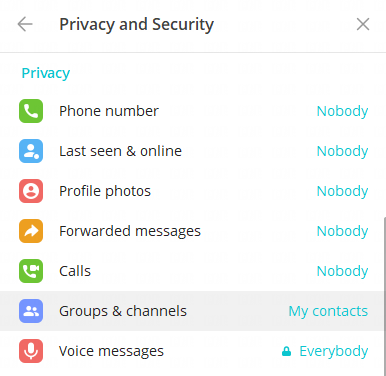The image size is (386, 376).
Task: Click the red Profile photos icon
Action: pyautogui.click(x=31, y=191)
